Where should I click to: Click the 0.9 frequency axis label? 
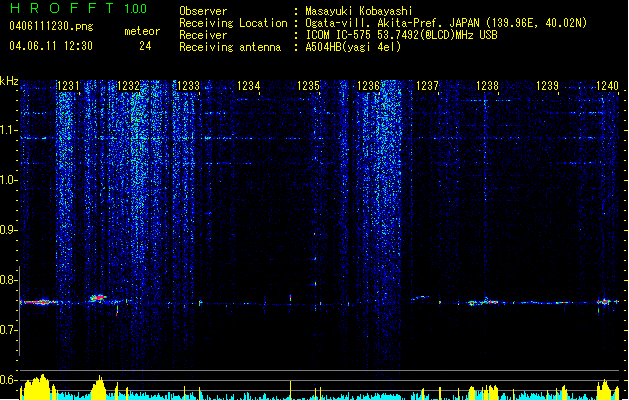coord(8,230)
